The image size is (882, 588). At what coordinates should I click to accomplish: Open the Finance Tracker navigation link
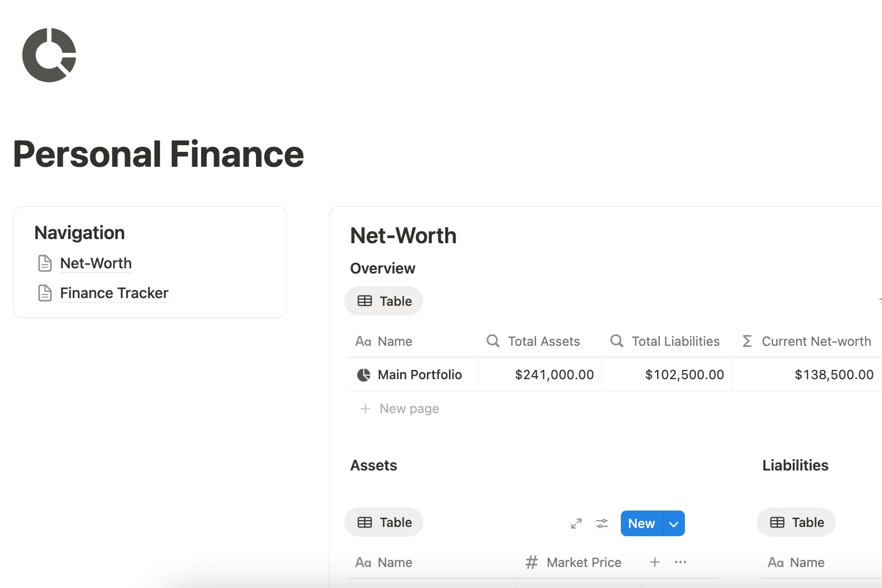tap(114, 293)
